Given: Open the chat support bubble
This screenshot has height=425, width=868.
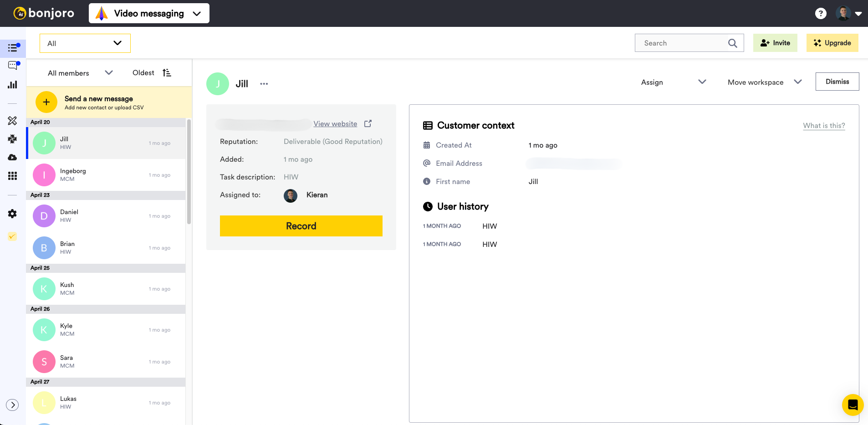Looking at the screenshot, I should click(x=853, y=405).
